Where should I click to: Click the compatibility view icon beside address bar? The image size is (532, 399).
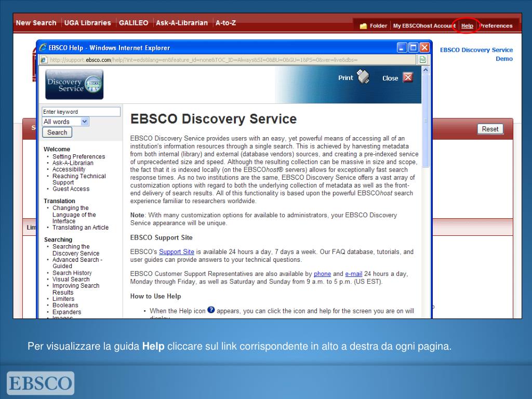[423, 60]
